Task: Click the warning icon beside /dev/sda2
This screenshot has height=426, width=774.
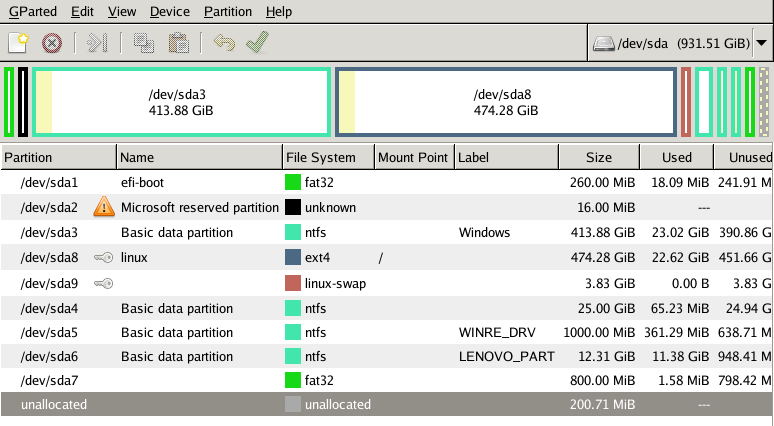Action: pyautogui.click(x=104, y=208)
